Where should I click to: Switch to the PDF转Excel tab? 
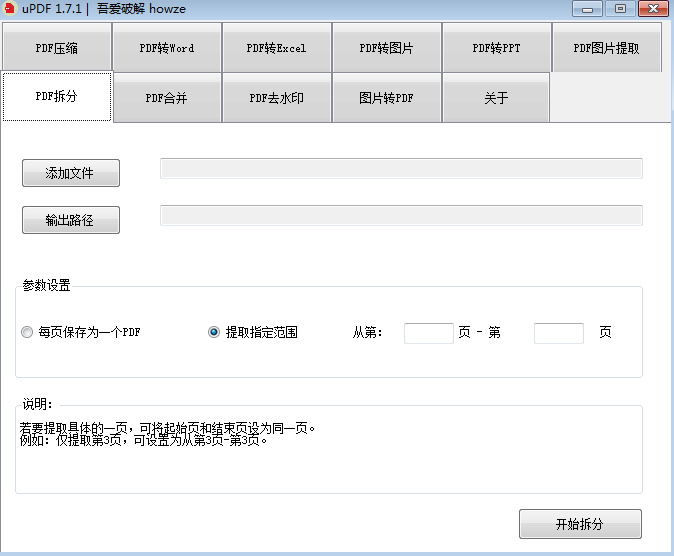(276, 48)
